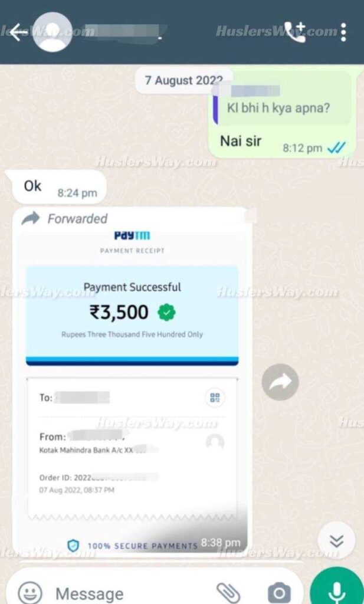Jump to latest messages with double chevron
The height and width of the screenshot is (604, 364).
coord(337,541)
